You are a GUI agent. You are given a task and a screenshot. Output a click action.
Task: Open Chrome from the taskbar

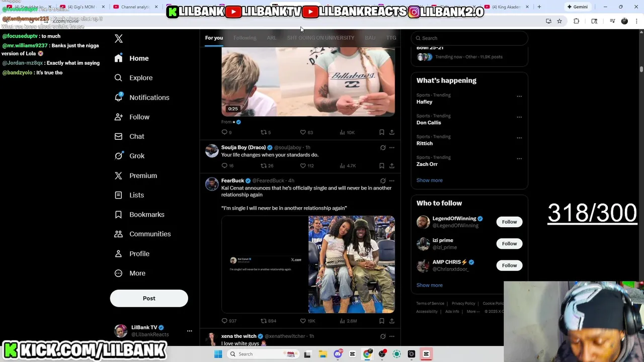pos(367,354)
